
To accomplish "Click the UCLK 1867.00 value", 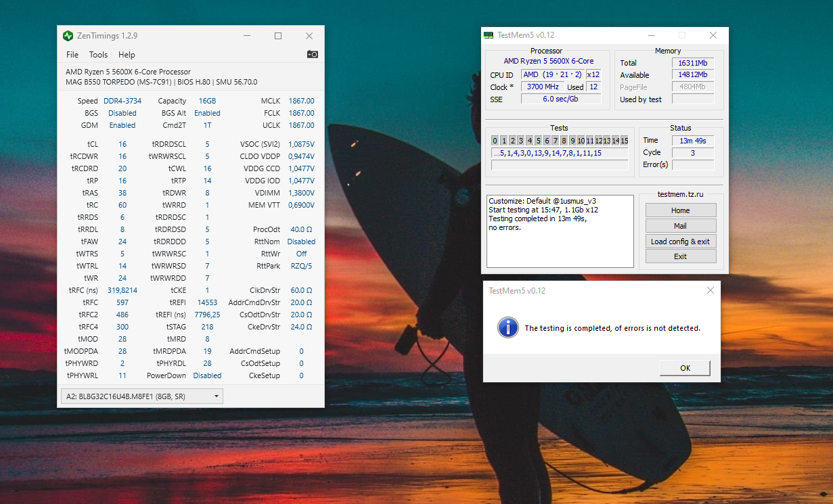I will pyautogui.click(x=301, y=125).
